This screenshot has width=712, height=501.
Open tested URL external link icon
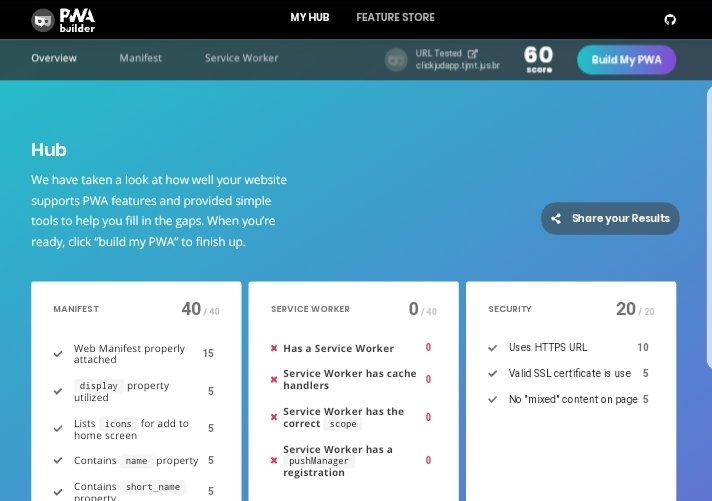pyautogui.click(x=472, y=54)
